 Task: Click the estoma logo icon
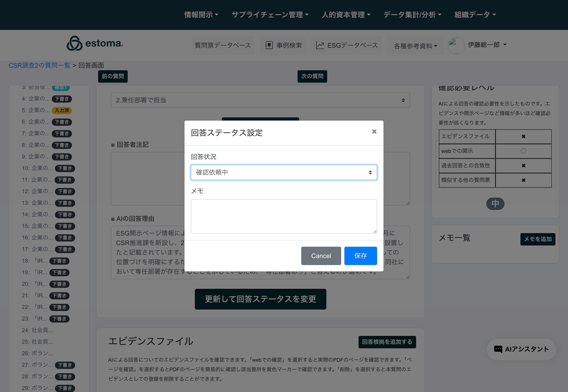tap(75, 44)
